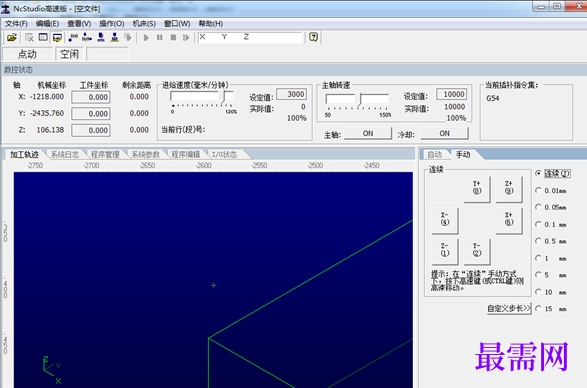Select the 0.5 mm step option
The image size is (587, 388).
pyautogui.click(x=538, y=241)
